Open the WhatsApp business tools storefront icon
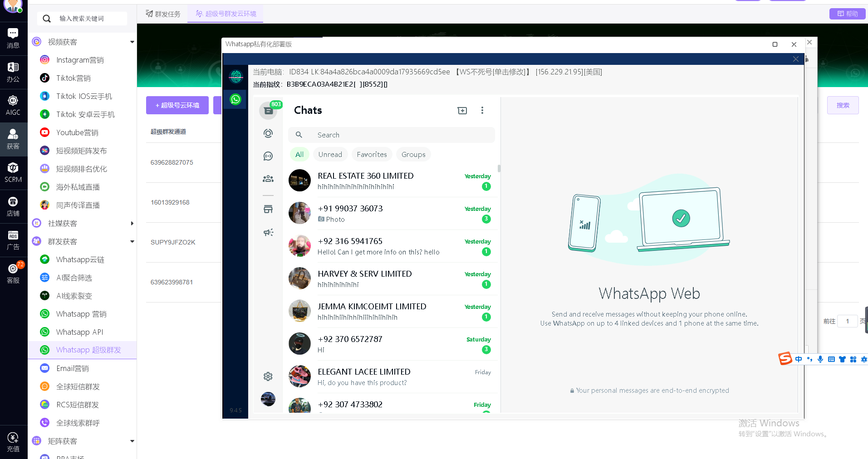This screenshot has height=459, width=868. pos(268,209)
